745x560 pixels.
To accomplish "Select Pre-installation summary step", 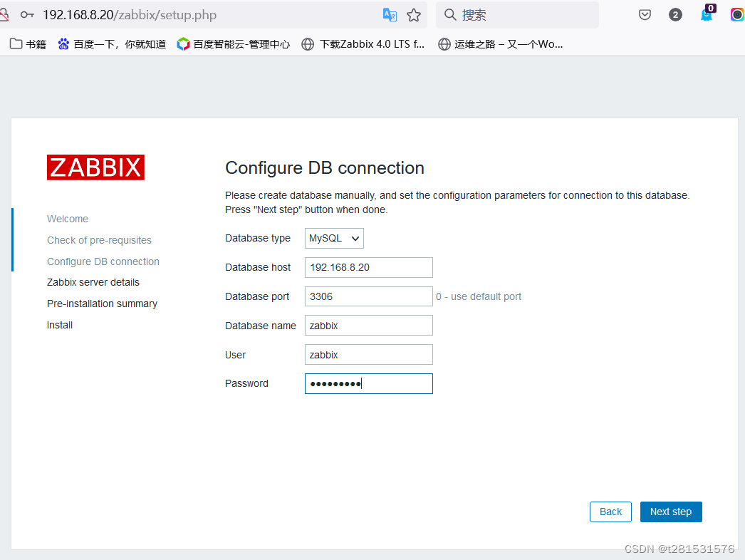I will pyautogui.click(x=102, y=304).
